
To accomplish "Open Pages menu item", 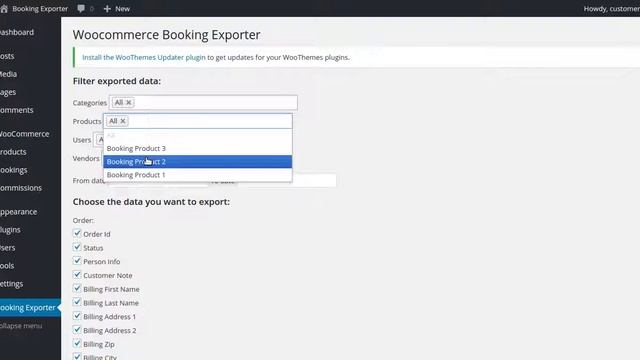I will pos(8,92).
